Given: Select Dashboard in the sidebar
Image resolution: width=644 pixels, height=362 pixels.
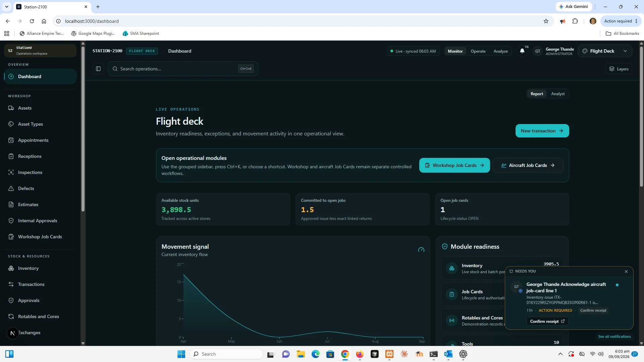Looking at the screenshot, I should click(x=40, y=76).
